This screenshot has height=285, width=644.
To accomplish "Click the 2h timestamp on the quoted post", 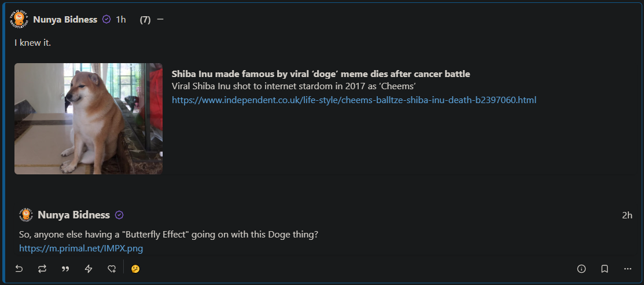I will [x=627, y=215].
